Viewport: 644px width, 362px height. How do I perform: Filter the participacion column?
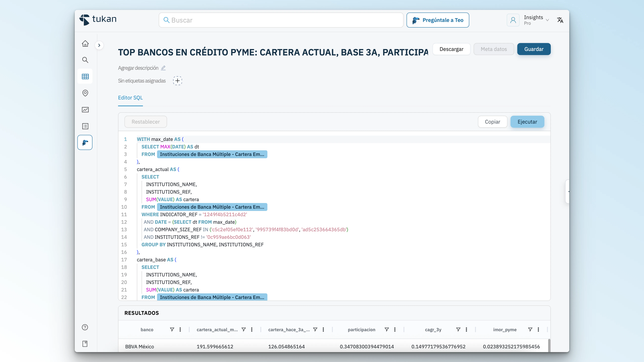click(x=387, y=329)
